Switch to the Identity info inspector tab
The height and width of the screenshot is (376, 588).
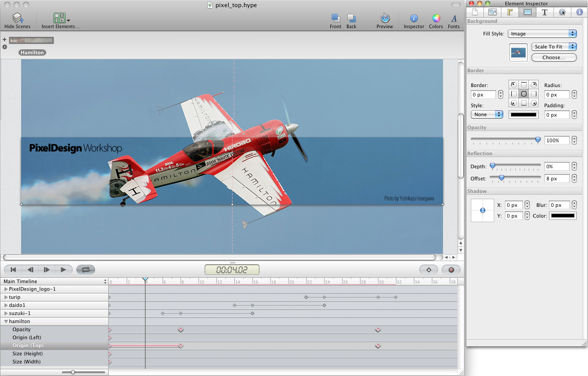579,12
